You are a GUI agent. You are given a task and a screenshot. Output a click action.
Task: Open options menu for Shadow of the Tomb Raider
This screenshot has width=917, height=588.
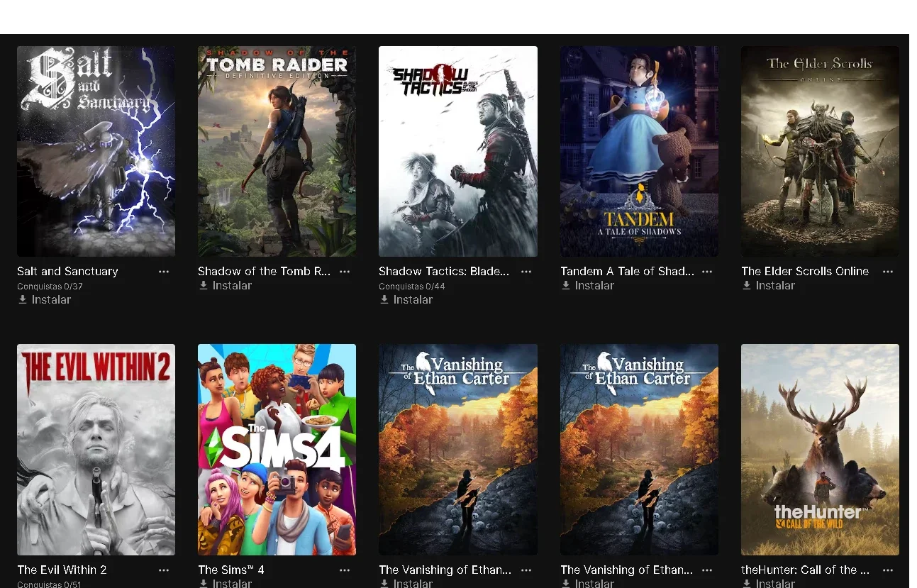click(345, 272)
